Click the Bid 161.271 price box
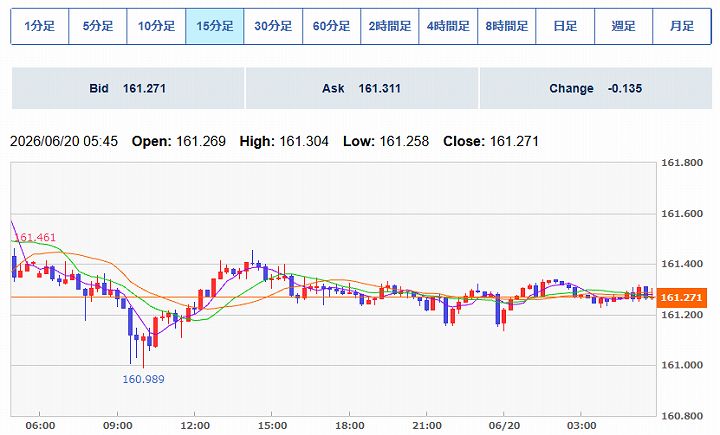Image resolution: width=720 pixels, height=435 pixels. pyautogui.click(x=128, y=88)
